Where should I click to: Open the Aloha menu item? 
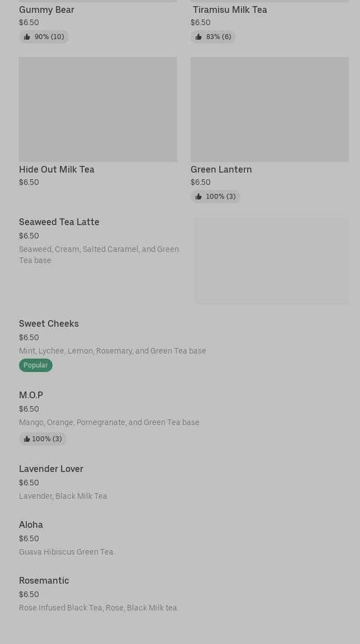[x=31, y=525]
